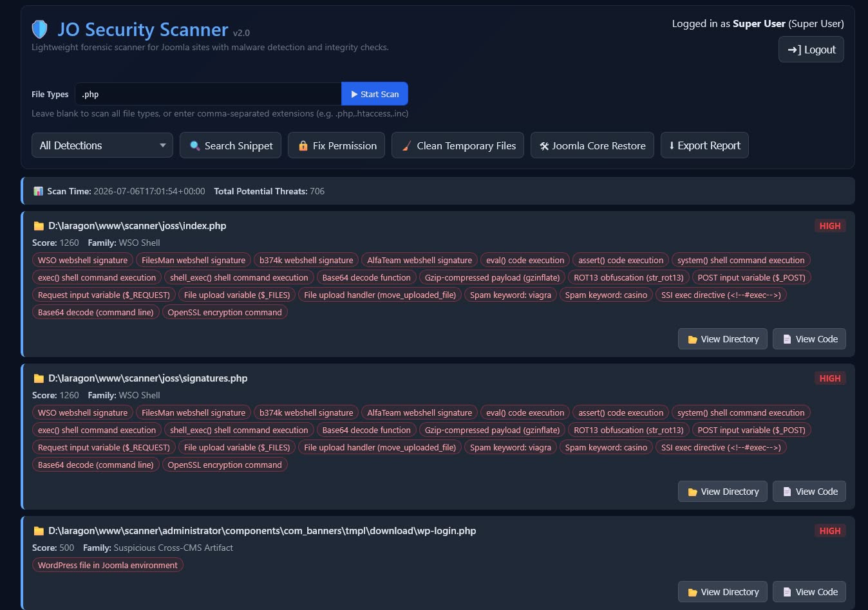
Task: Click signatures.php Request input variable tag
Action: [x=104, y=447]
